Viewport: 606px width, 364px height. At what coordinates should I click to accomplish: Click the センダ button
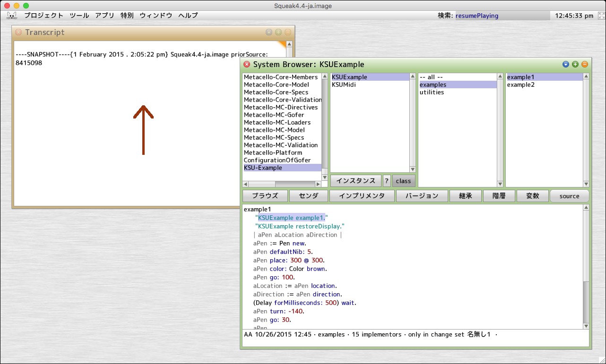point(309,196)
